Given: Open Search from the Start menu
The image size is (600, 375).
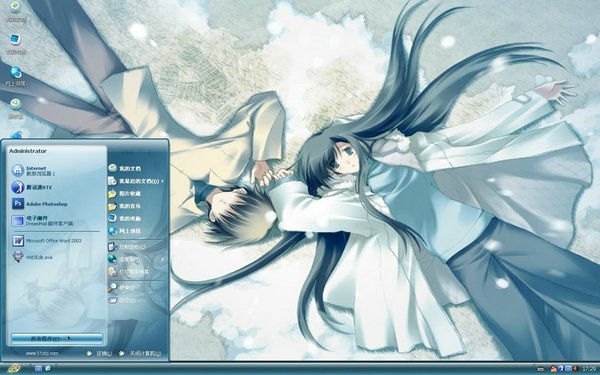Looking at the screenshot, I should (x=122, y=287).
